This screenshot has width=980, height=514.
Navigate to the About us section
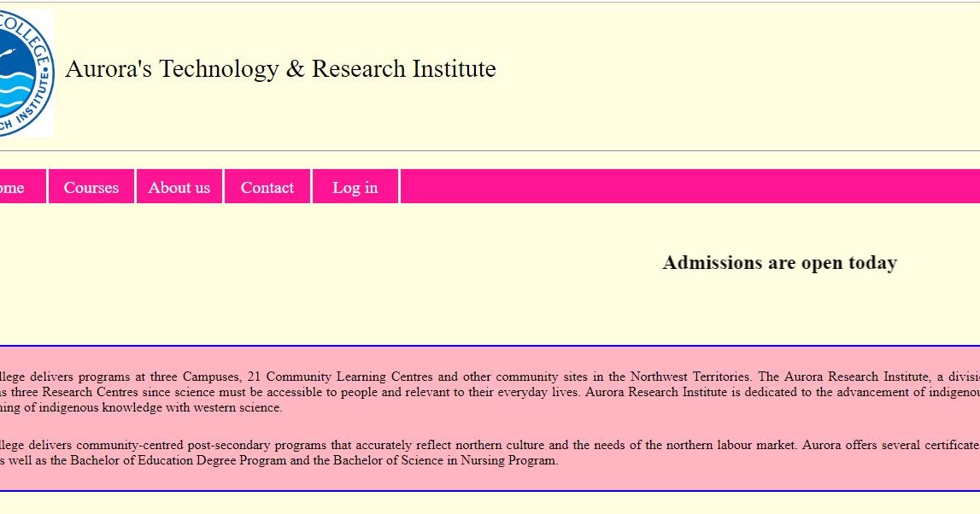[x=179, y=187]
